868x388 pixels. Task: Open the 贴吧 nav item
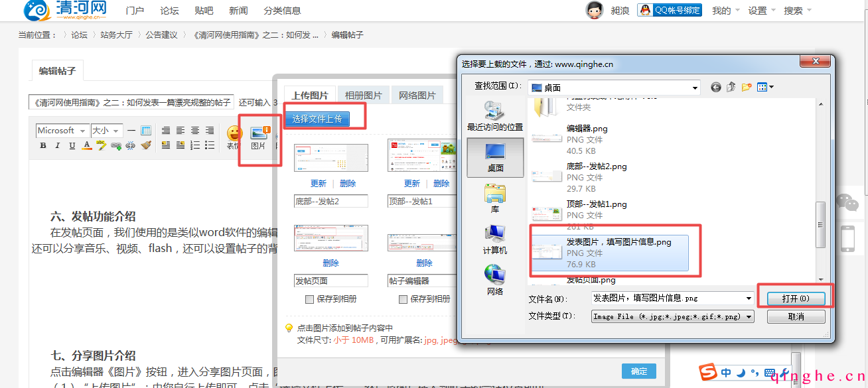coord(204,11)
